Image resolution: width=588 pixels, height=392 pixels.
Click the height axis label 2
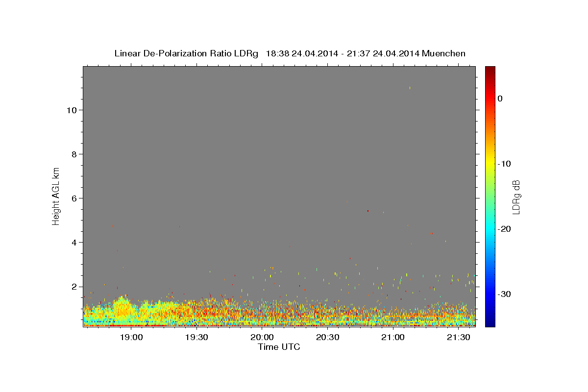(73, 287)
